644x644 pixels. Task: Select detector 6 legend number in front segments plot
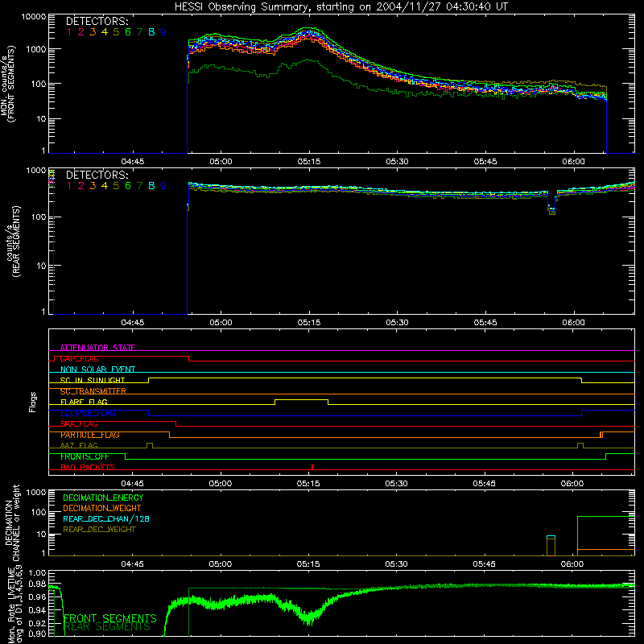pos(128,32)
